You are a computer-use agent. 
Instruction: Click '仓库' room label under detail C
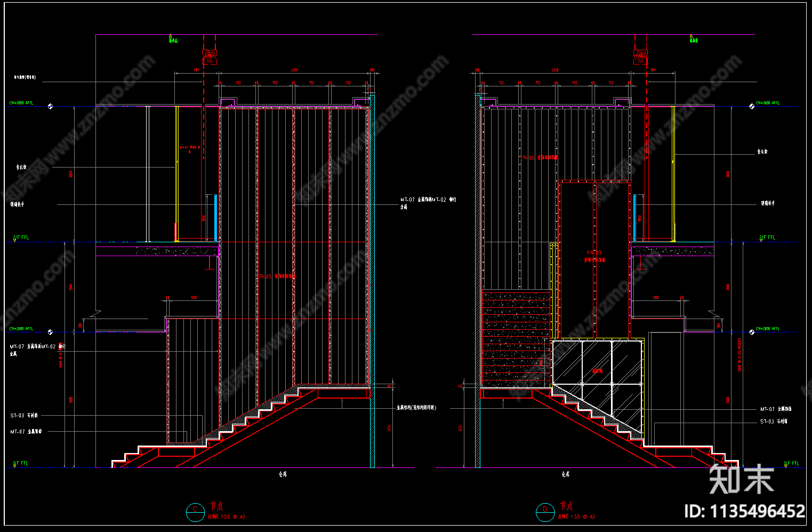(x=283, y=474)
